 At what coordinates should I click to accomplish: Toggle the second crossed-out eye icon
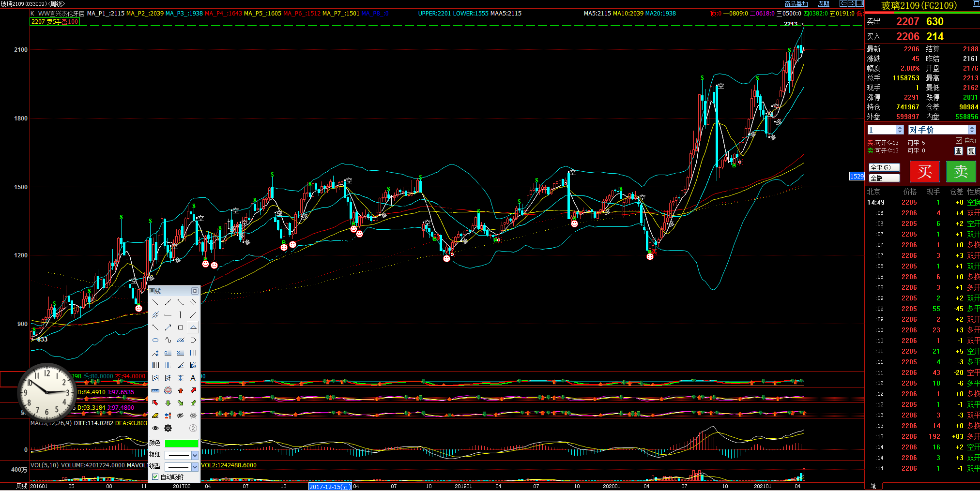pyautogui.click(x=193, y=416)
